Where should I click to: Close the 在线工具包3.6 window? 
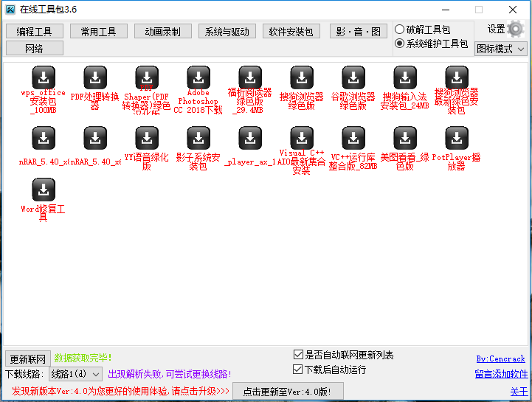513,10
